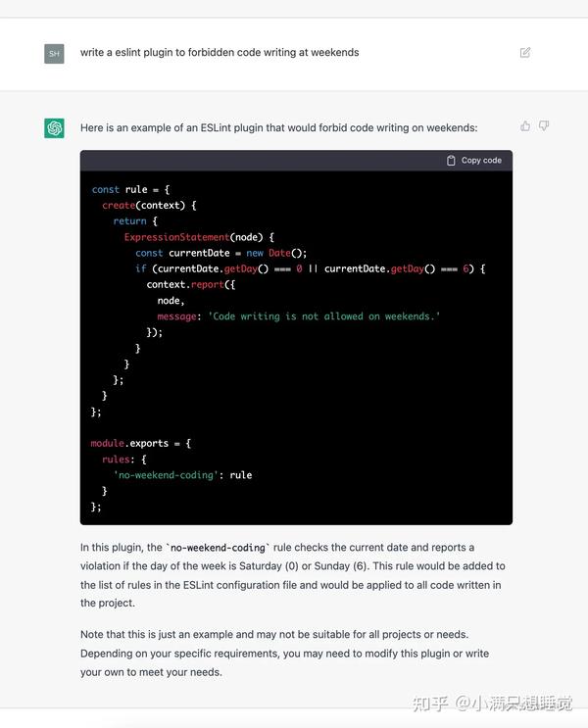The width and height of the screenshot is (588, 728).
Task: Click the Copy code text label
Action: [481, 160]
